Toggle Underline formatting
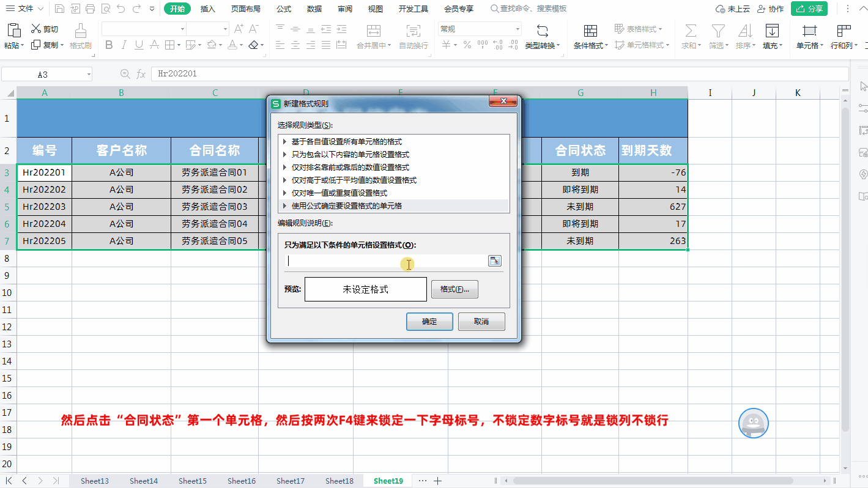This screenshot has height=488, width=868. pos(139,45)
